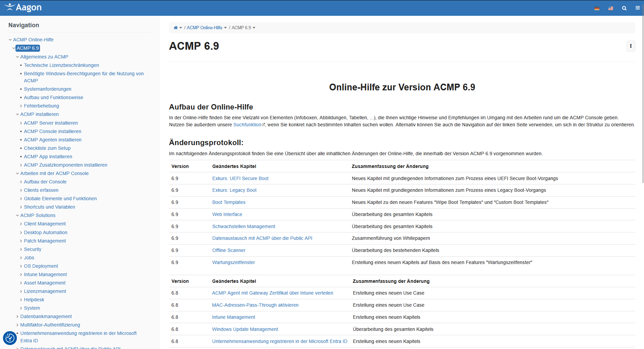The height and width of the screenshot is (349, 644).
Task: Click the home icon in breadcrumb
Action: [x=176, y=28]
